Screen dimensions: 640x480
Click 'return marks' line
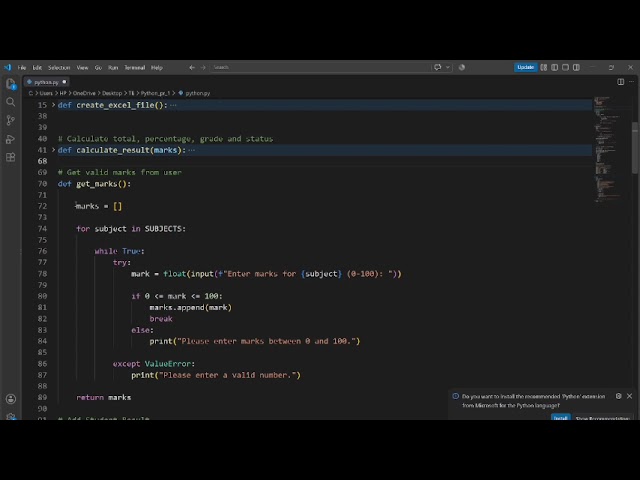104,397
